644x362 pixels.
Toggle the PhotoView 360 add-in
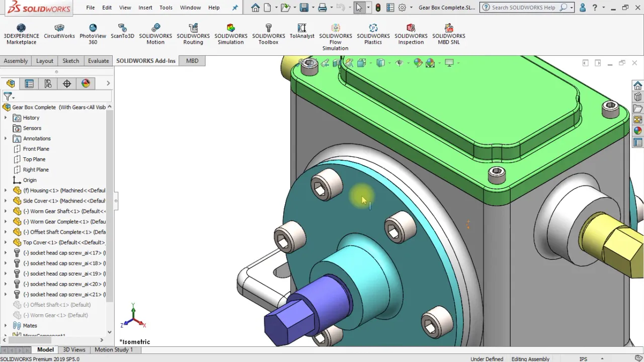coord(93,34)
